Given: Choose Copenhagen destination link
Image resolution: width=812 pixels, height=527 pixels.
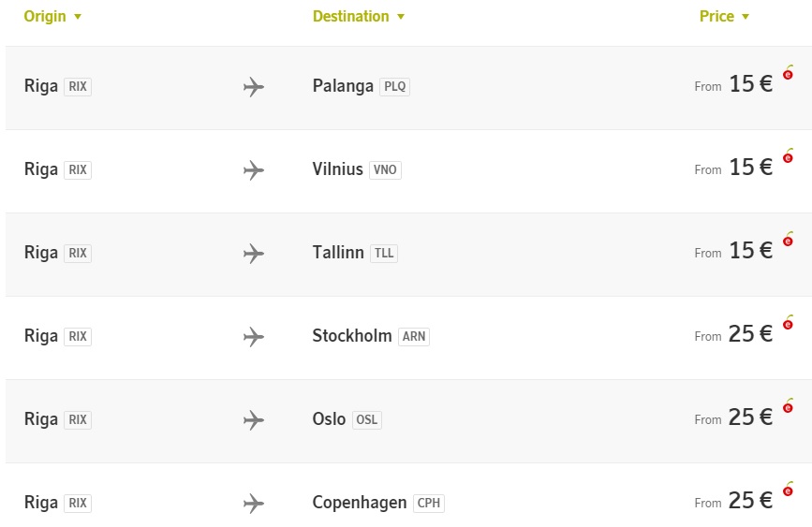Looking at the screenshot, I should point(360,503).
